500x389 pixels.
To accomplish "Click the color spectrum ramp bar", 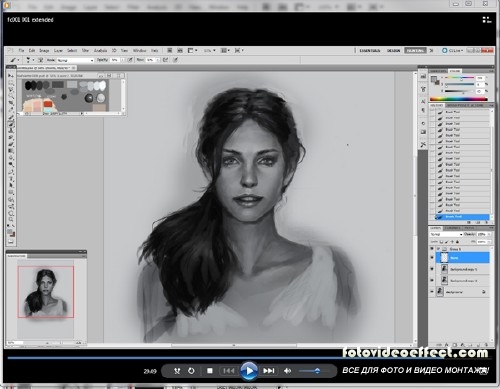I will (459, 99).
